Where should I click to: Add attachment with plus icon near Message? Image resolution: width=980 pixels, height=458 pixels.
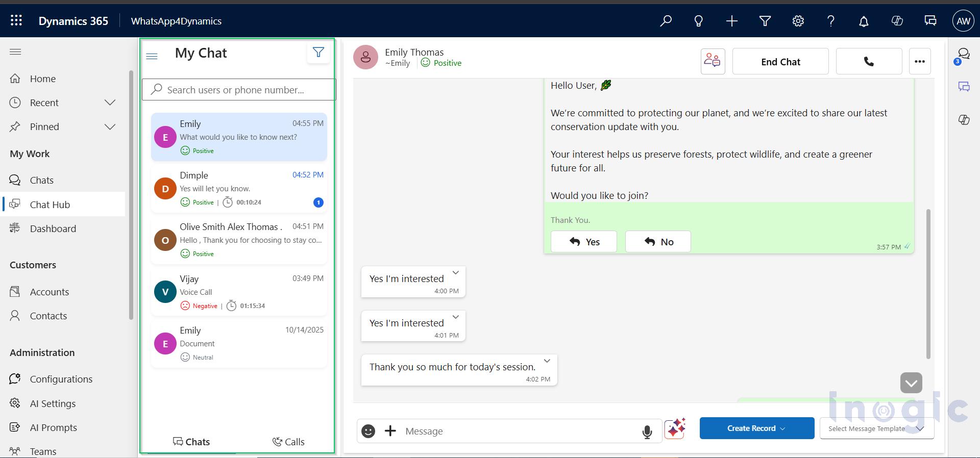[390, 431]
